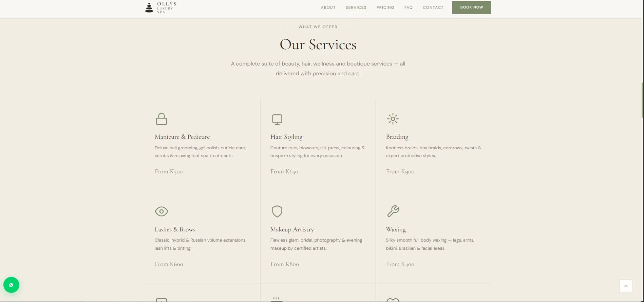
Task: Click the 'Our Services' main heading
Action: pos(318,45)
